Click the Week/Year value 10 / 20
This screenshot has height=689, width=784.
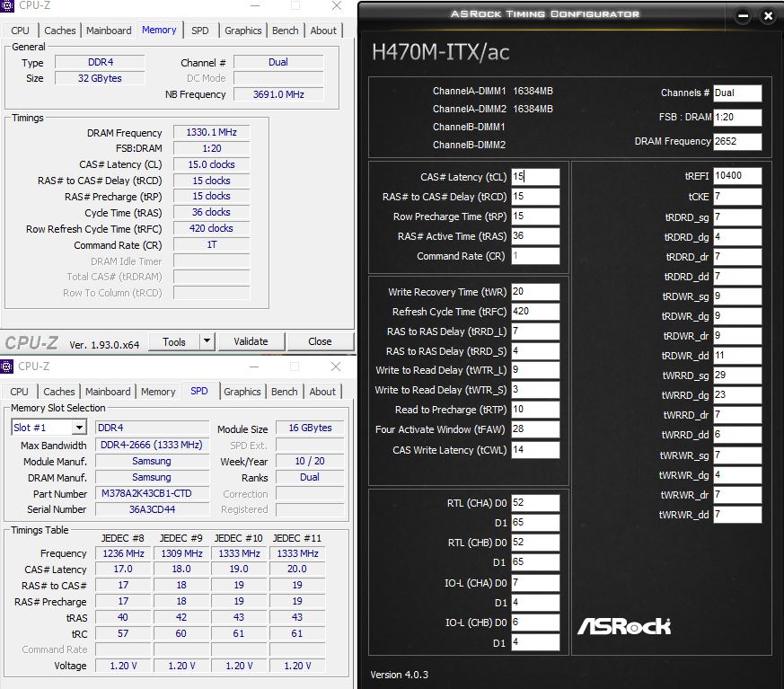[x=310, y=461]
